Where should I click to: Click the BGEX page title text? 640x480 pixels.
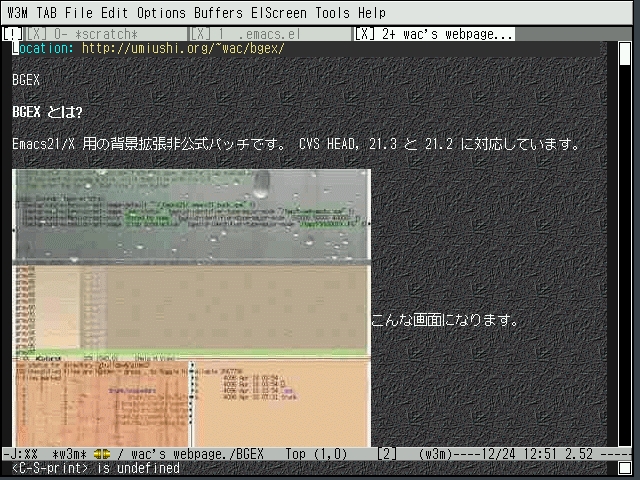26,80
